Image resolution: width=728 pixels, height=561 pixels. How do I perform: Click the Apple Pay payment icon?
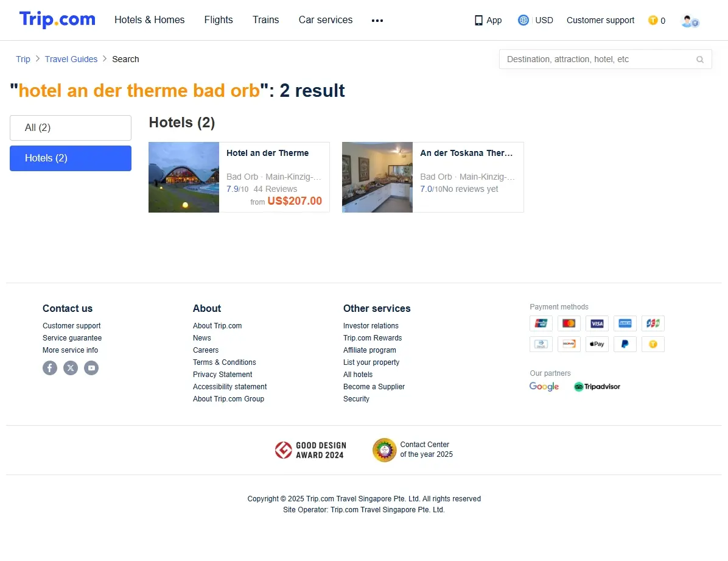597,344
